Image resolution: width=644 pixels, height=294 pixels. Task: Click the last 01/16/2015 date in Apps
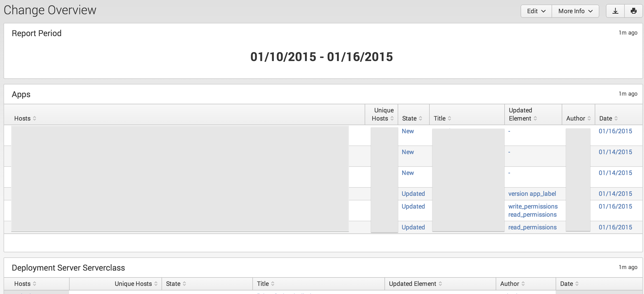(x=615, y=227)
